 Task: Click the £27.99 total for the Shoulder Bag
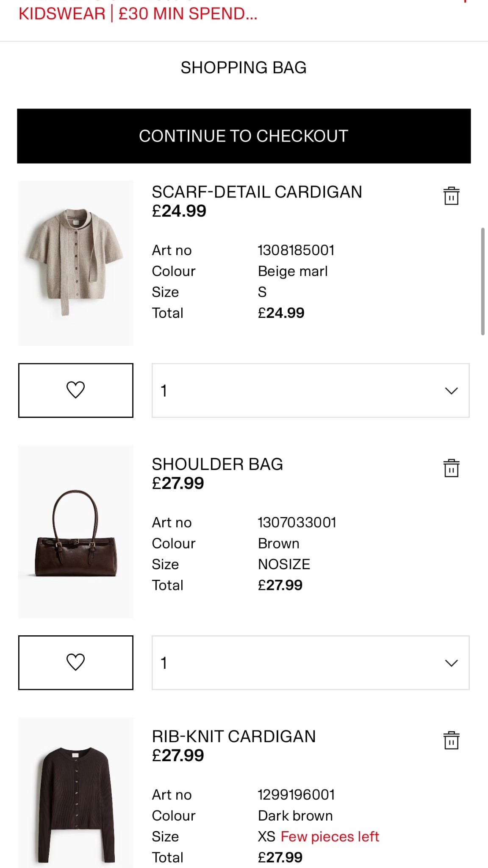pyautogui.click(x=281, y=585)
